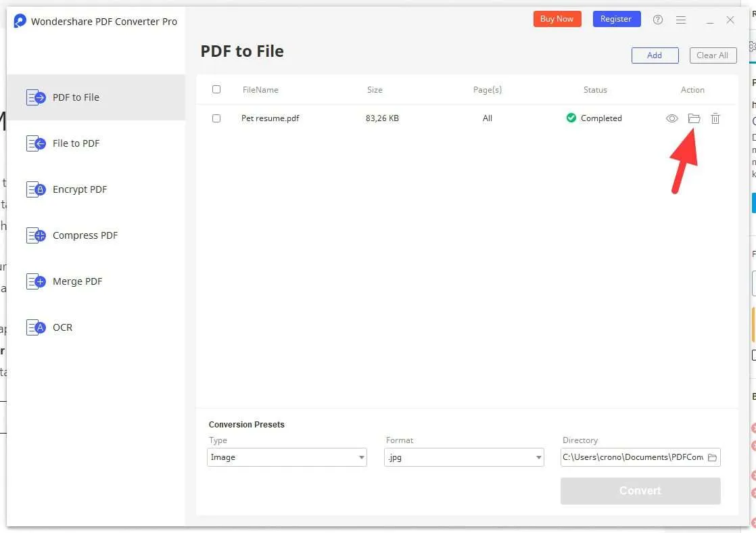Click the green Completed status checkmark
This screenshot has width=756, height=533.
pos(571,118)
